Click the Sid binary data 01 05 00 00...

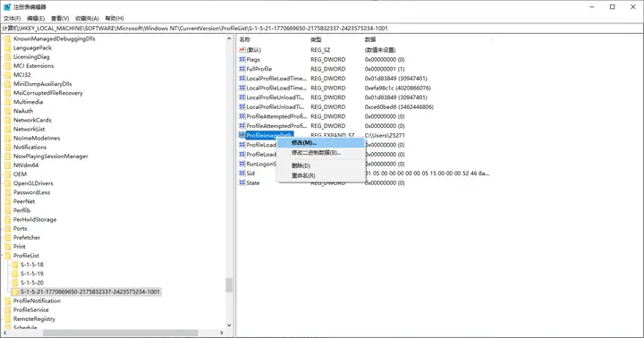click(428, 173)
